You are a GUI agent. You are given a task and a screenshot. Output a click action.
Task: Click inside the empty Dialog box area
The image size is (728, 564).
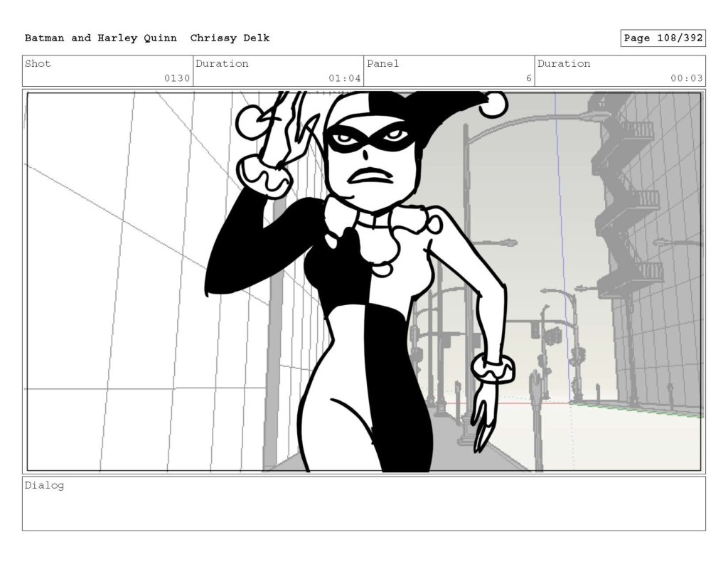click(x=364, y=504)
